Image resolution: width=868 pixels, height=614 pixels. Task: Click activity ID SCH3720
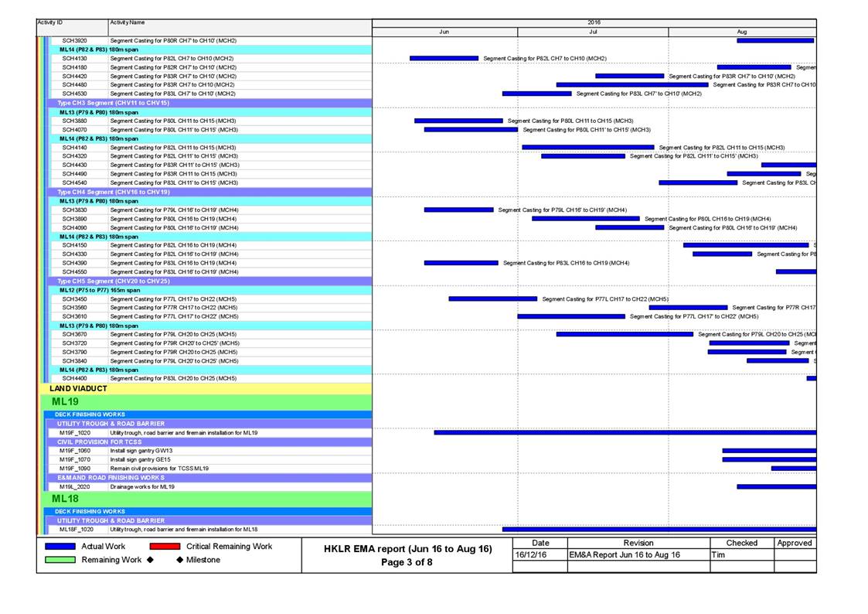pos(74,343)
